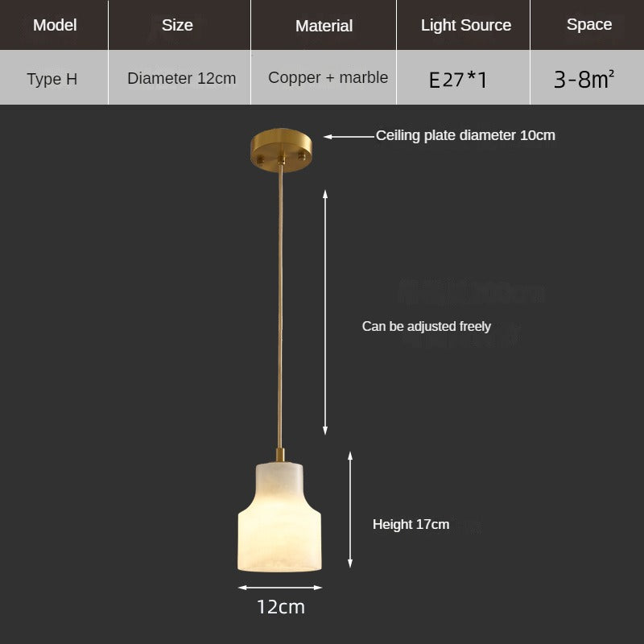Image resolution: width=644 pixels, height=644 pixels.
Task: Click the Space header cell
Action: [590, 24]
